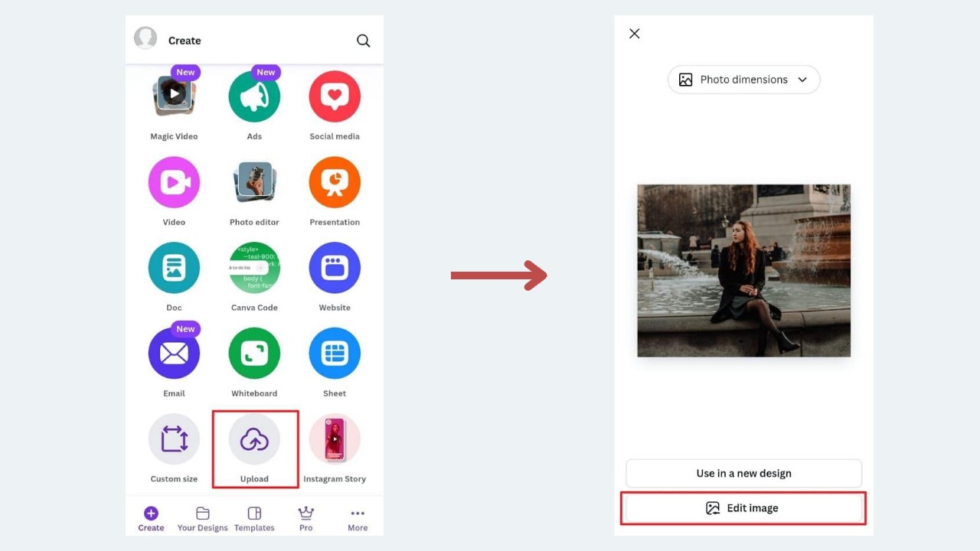This screenshot has width=980, height=551.
Task: Open the Pro crown tab
Action: [x=306, y=519]
